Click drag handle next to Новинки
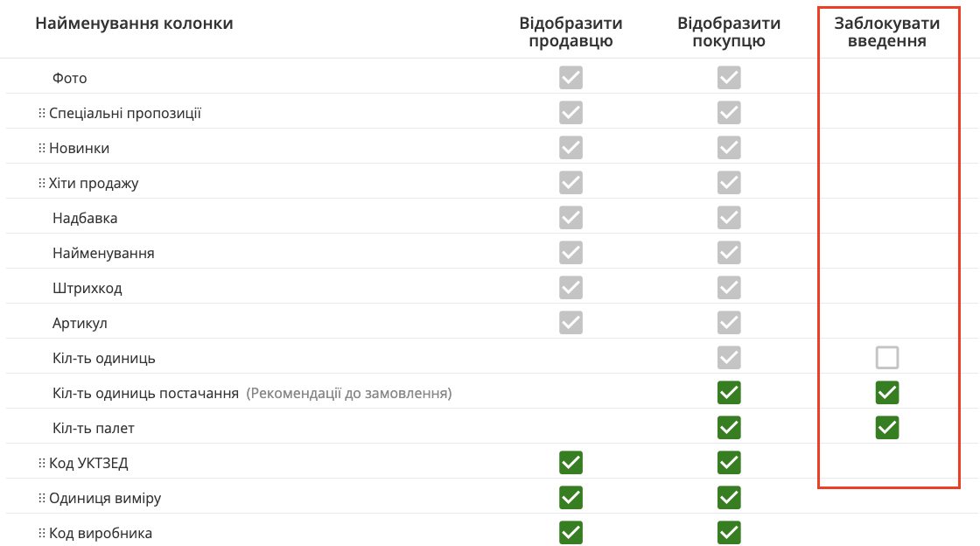 41,148
